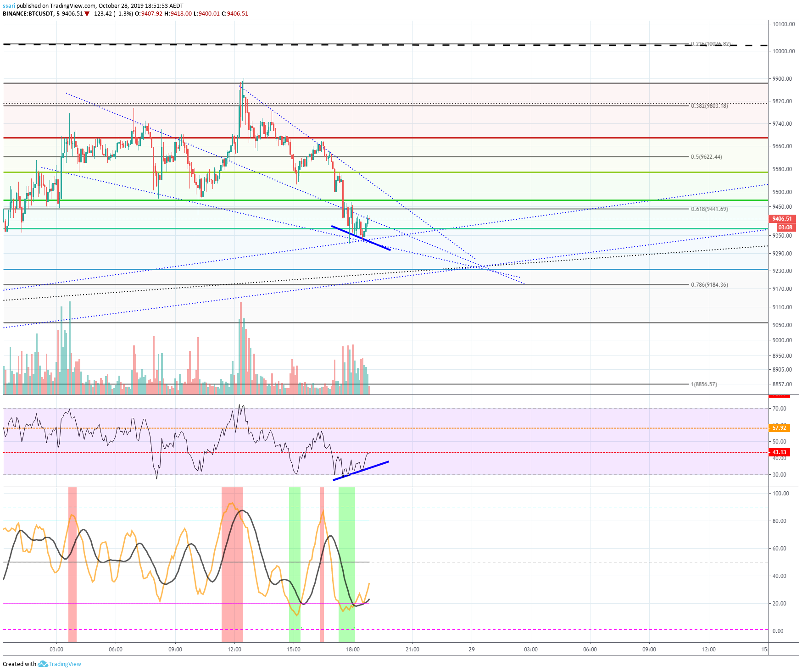This screenshot has height=672, width=802.
Task: Select the thick blue divergence line on price
Action: pyautogui.click(x=361, y=238)
